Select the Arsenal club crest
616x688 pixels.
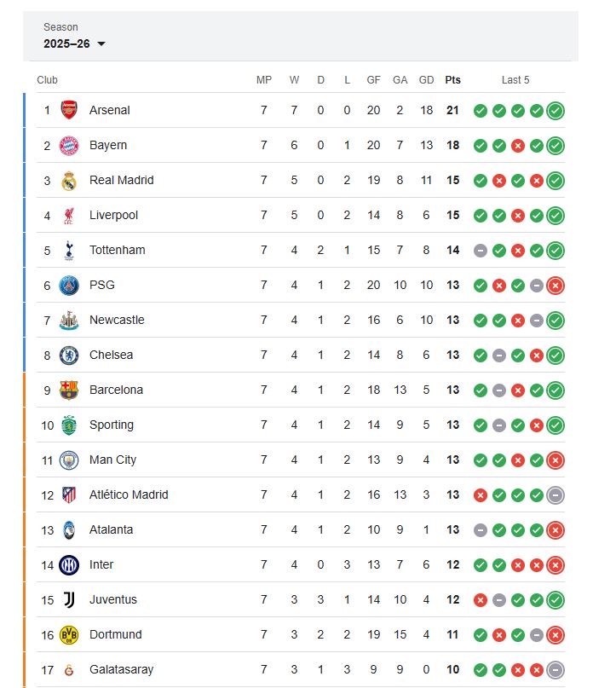[69, 110]
